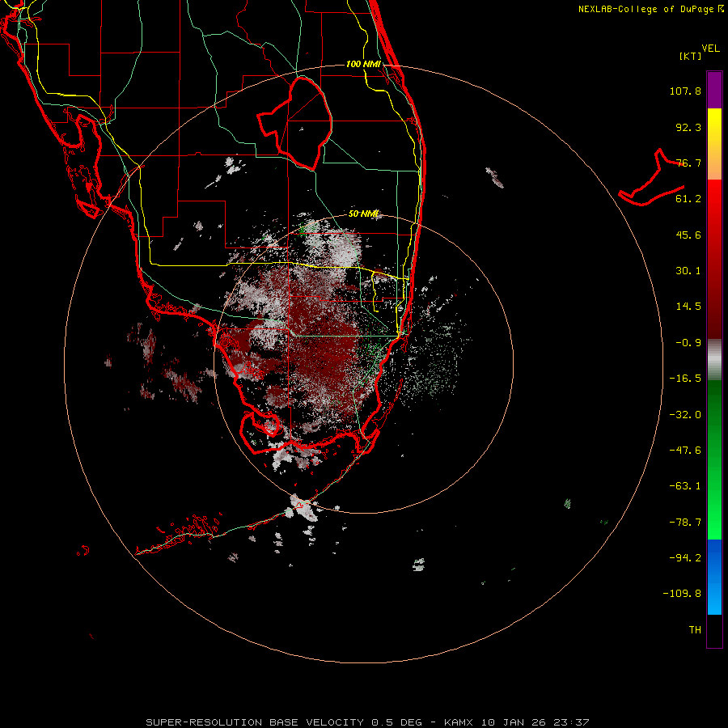Click the 76.7 velocity legend value
This screenshot has height=728, width=728.
point(688,163)
